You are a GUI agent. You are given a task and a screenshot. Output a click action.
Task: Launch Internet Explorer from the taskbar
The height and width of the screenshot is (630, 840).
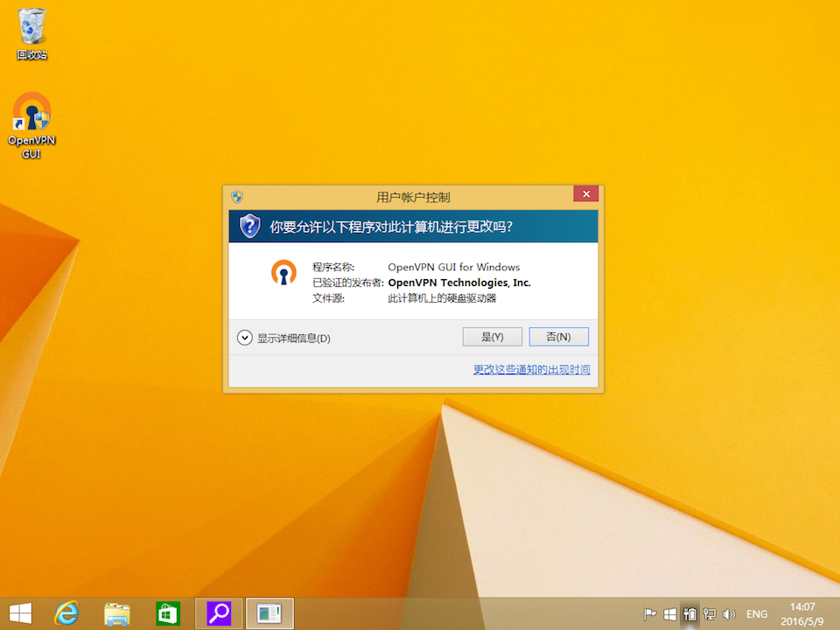(x=66, y=613)
